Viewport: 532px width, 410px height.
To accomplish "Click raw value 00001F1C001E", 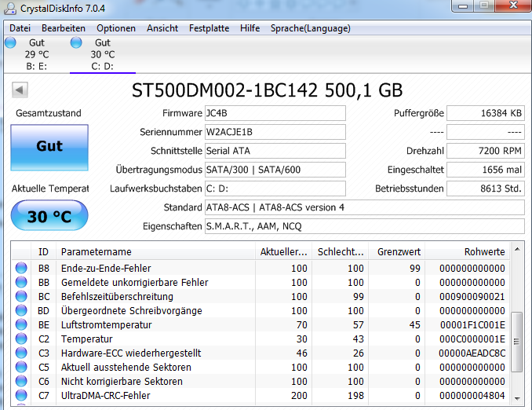I will click(x=472, y=324).
